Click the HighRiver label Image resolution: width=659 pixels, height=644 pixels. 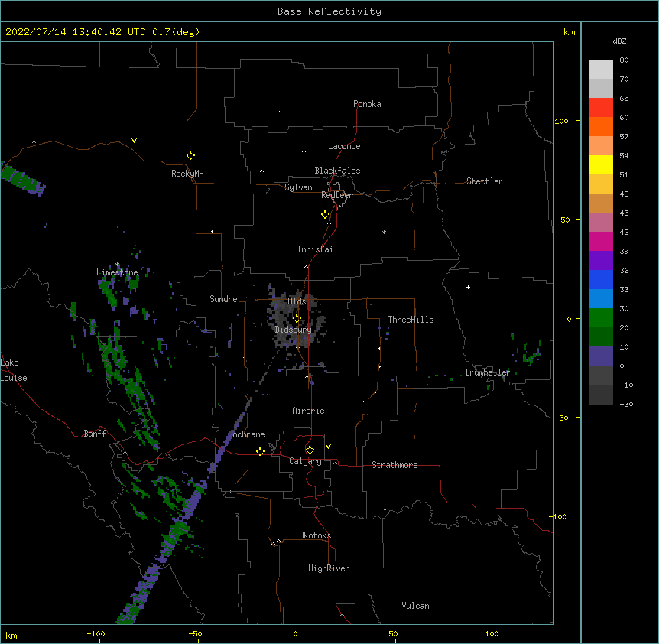point(329,568)
